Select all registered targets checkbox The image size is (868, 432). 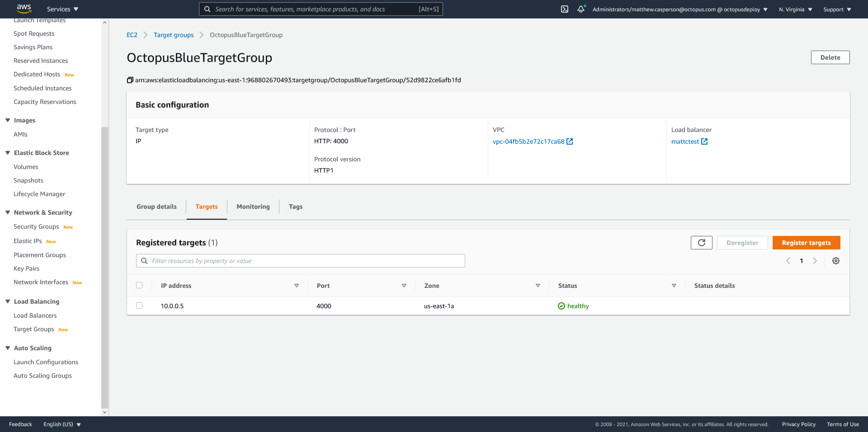click(139, 285)
